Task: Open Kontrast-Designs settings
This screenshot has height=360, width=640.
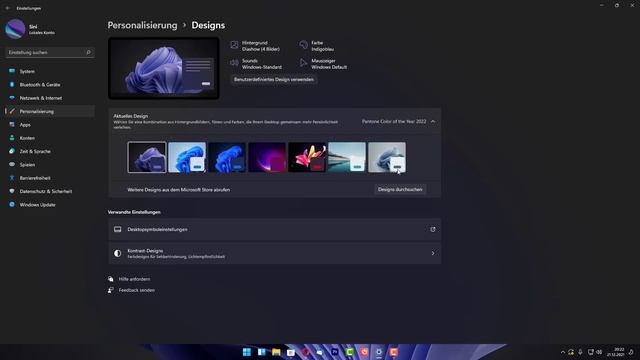Action: [274, 253]
